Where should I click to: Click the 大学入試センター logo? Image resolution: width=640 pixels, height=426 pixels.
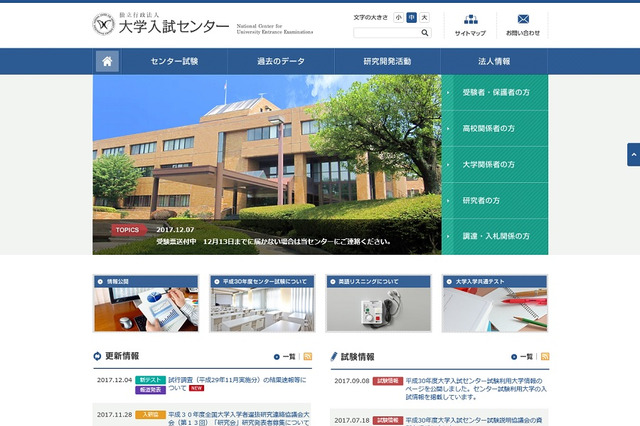click(x=161, y=25)
